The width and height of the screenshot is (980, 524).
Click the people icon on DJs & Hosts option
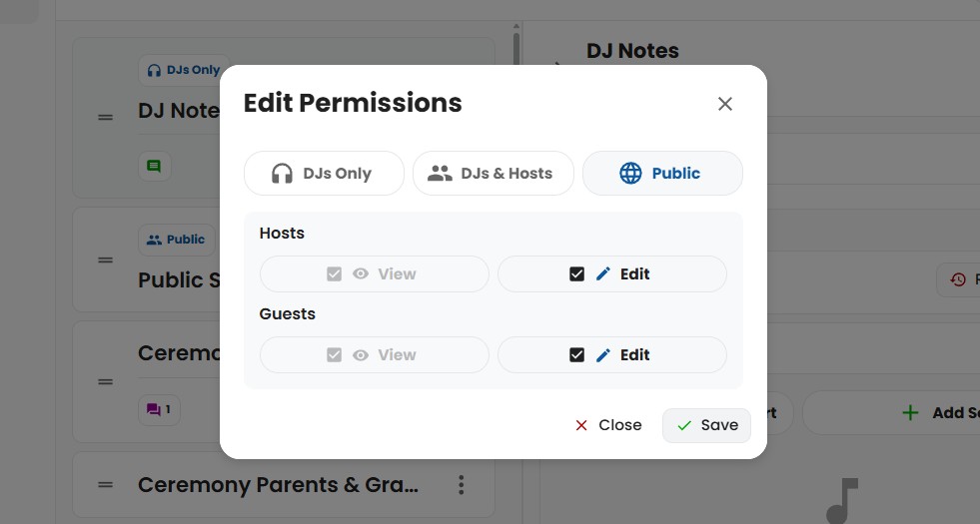click(x=440, y=173)
